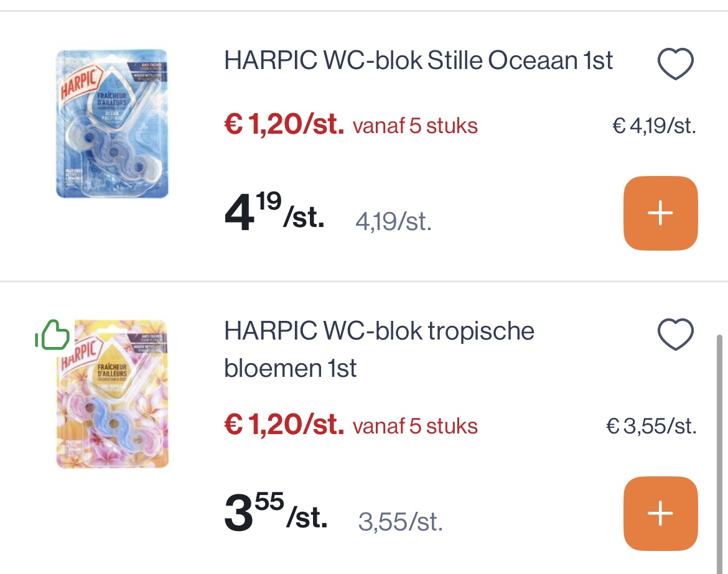Click the plus icon to add tropische bloemen
This screenshot has height=574, width=728.
[x=660, y=513]
